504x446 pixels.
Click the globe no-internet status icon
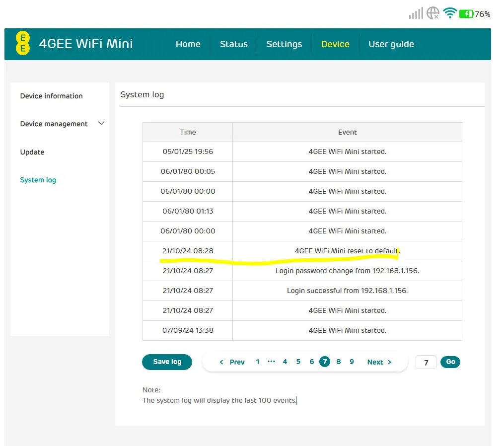(x=433, y=13)
